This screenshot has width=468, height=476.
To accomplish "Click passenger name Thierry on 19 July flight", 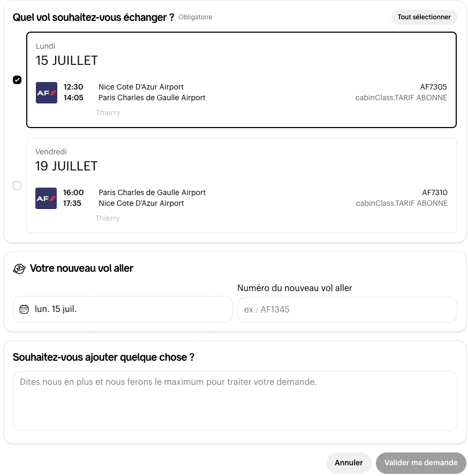I will tap(108, 219).
